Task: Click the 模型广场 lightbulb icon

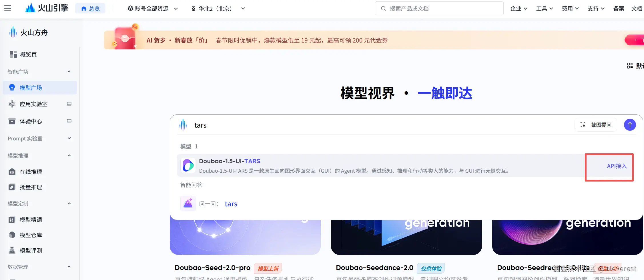Action: point(12,88)
